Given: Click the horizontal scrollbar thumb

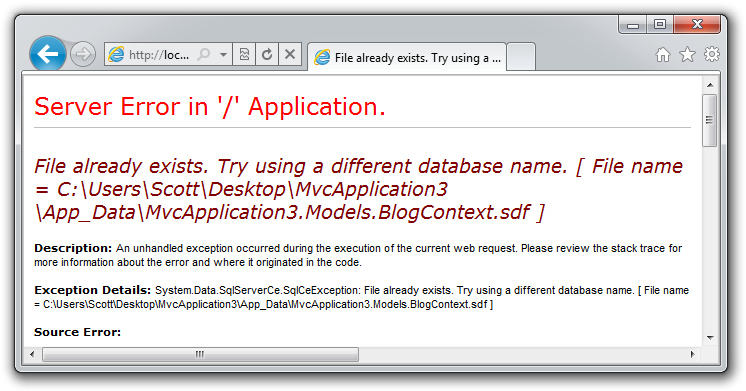Looking at the screenshot, I should 200,354.
